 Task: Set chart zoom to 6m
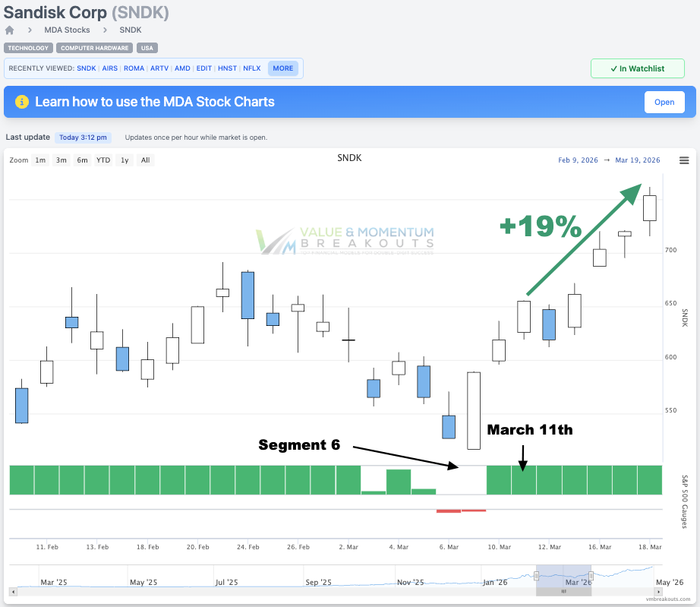click(82, 160)
